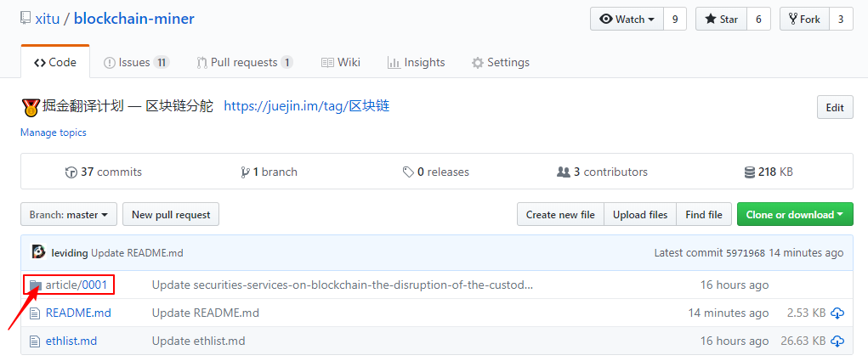
Task: Click the fork icon on Fork button
Action: (x=792, y=20)
